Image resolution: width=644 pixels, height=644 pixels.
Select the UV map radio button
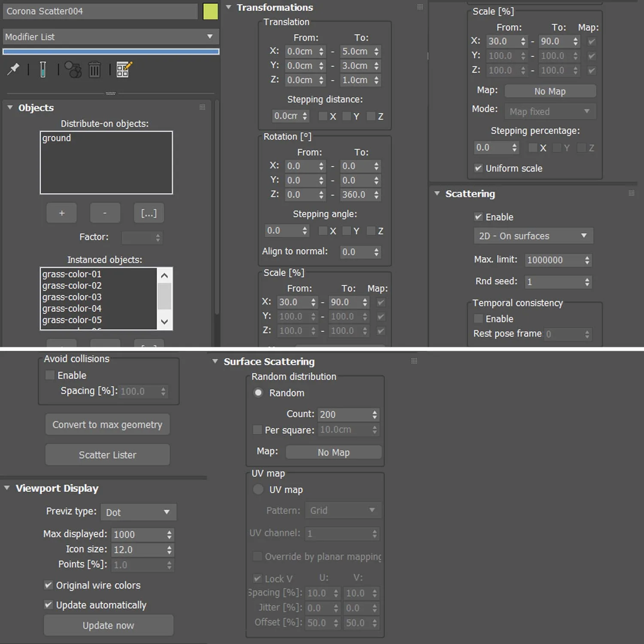point(258,489)
